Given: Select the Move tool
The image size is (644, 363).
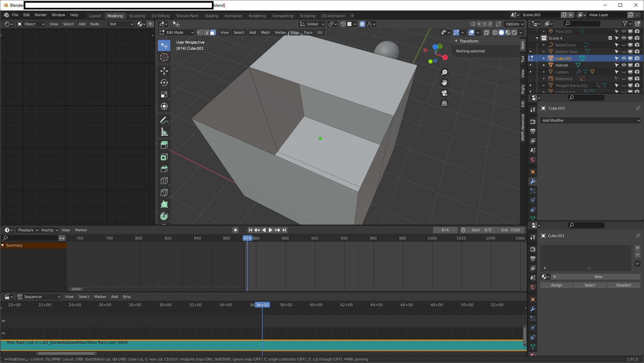Looking at the screenshot, I should click(x=164, y=71).
